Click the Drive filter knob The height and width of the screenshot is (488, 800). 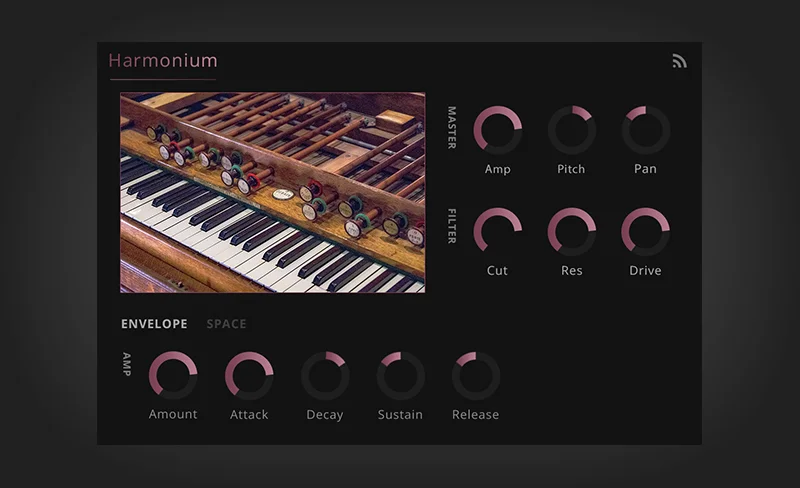click(645, 231)
